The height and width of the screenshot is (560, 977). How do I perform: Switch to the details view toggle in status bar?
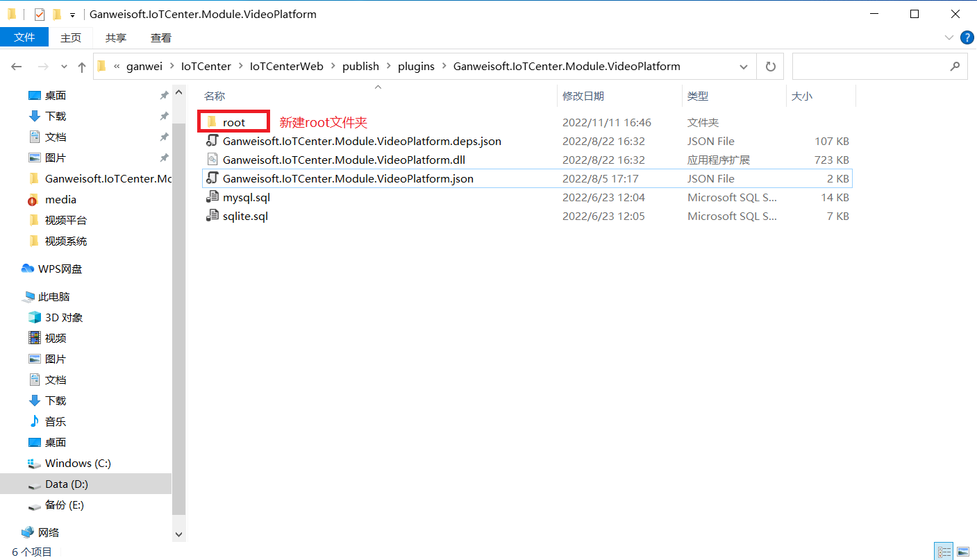point(944,552)
